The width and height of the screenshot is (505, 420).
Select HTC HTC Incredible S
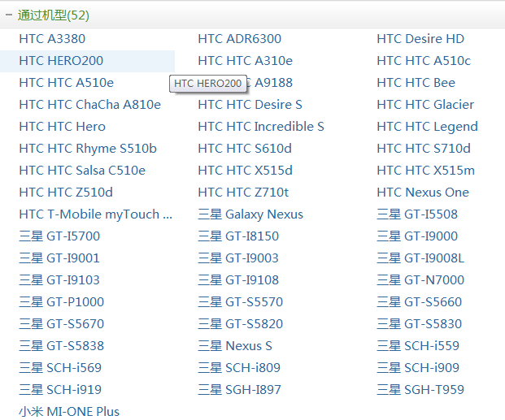pos(261,127)
